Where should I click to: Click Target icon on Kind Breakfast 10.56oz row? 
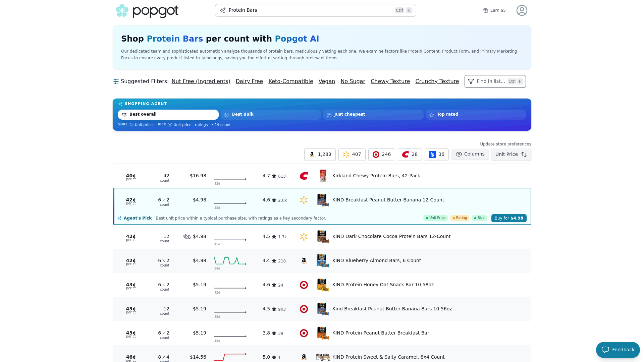coord(304,309)
